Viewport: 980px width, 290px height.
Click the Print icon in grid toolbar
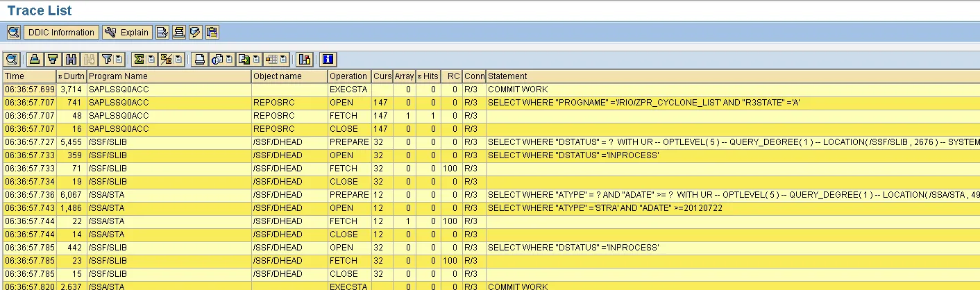point(199,59)
